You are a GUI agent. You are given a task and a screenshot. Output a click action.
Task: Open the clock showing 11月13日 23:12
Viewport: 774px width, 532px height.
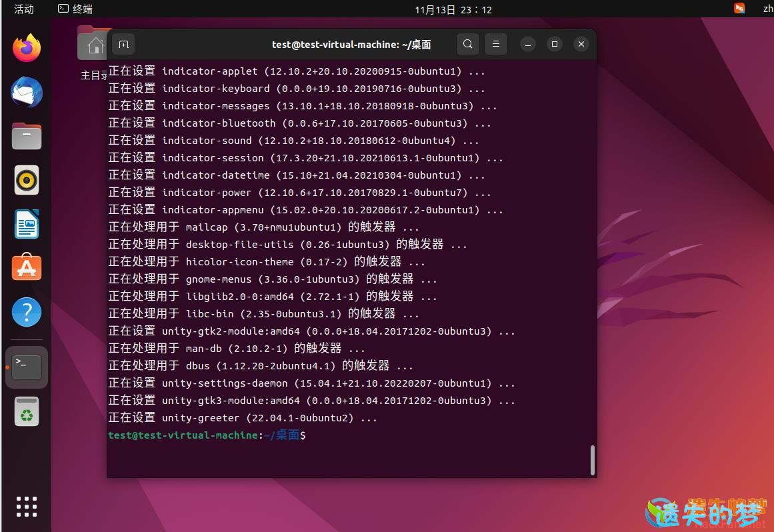pos(453,10)
